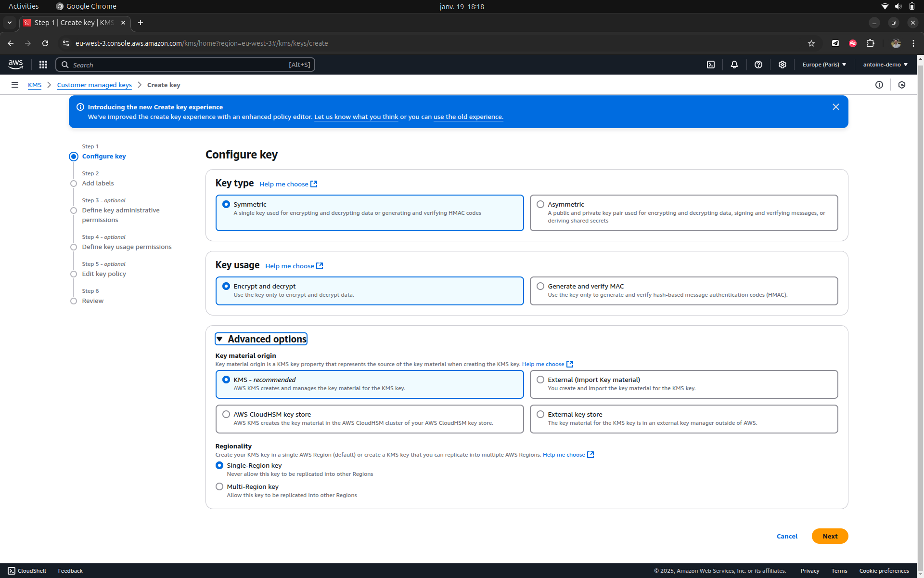Go to the Customer managed keys breadcrumb
The height and width of the screenshot is (578, 924).
94,85
